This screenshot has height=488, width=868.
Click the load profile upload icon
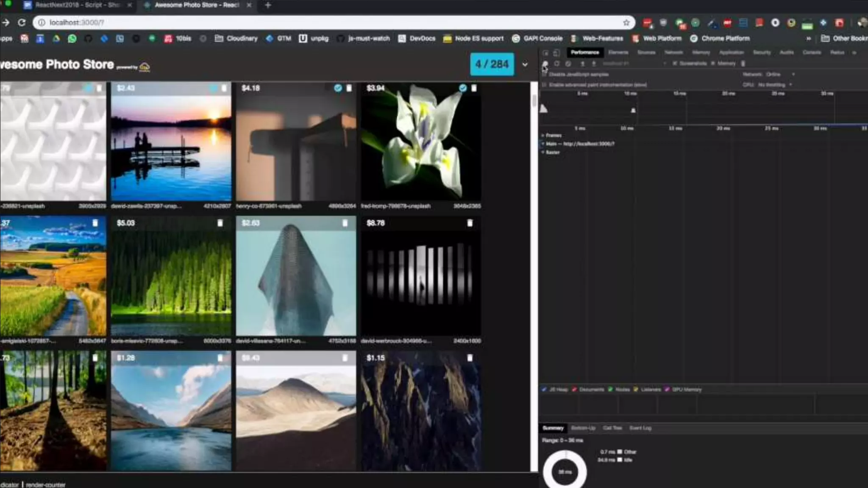coord(583,64)
